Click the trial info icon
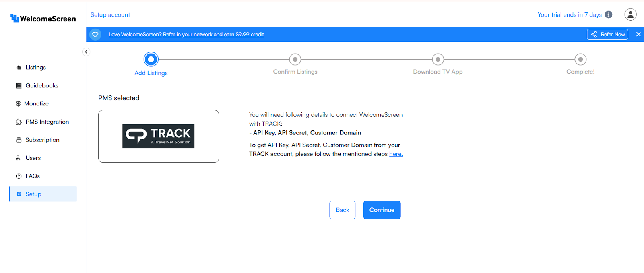This screenshot has width=644, height=273. (609, 14)
